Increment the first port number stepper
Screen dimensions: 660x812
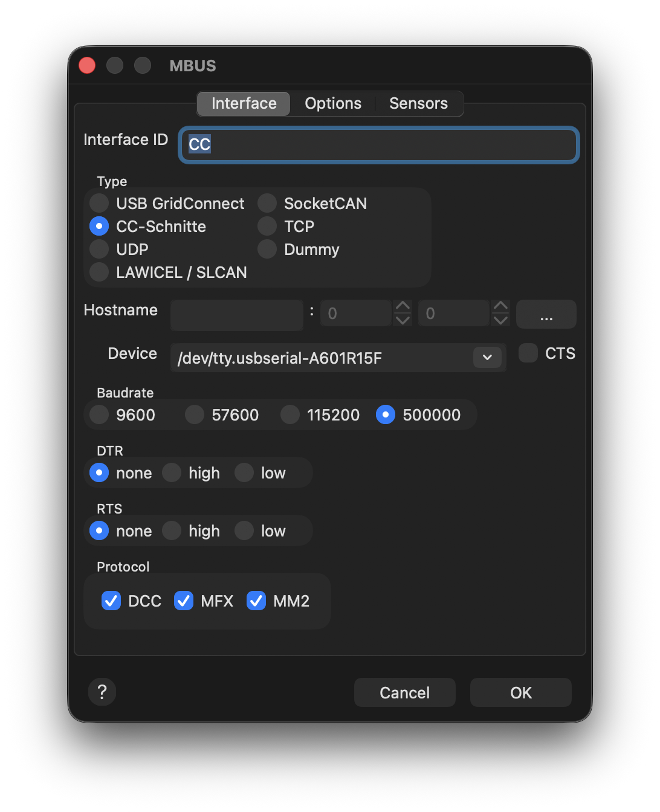coord(403,306)
